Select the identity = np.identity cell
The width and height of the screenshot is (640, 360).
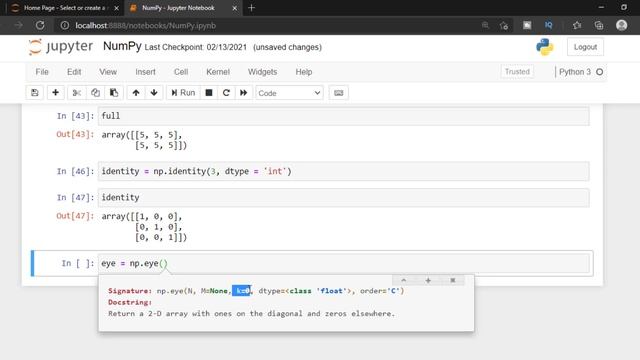[x=344, y=171]
